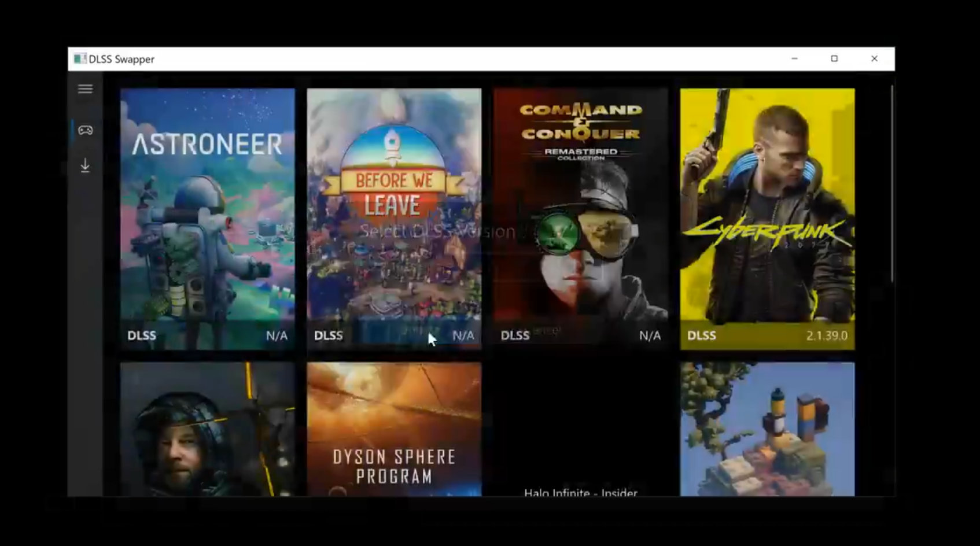Screen dimensions: 980x546
Task: Click the games list vertical scrollbar
Action: [x=892, y=184]
